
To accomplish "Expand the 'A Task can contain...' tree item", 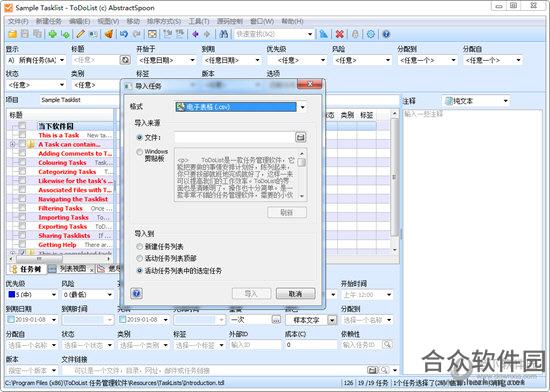I will pos(13,144).
